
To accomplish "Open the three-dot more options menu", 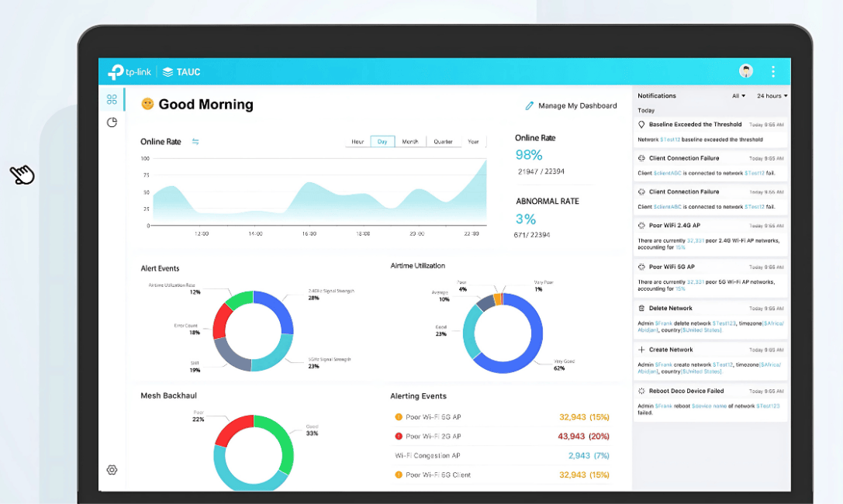I will (773, 71).
